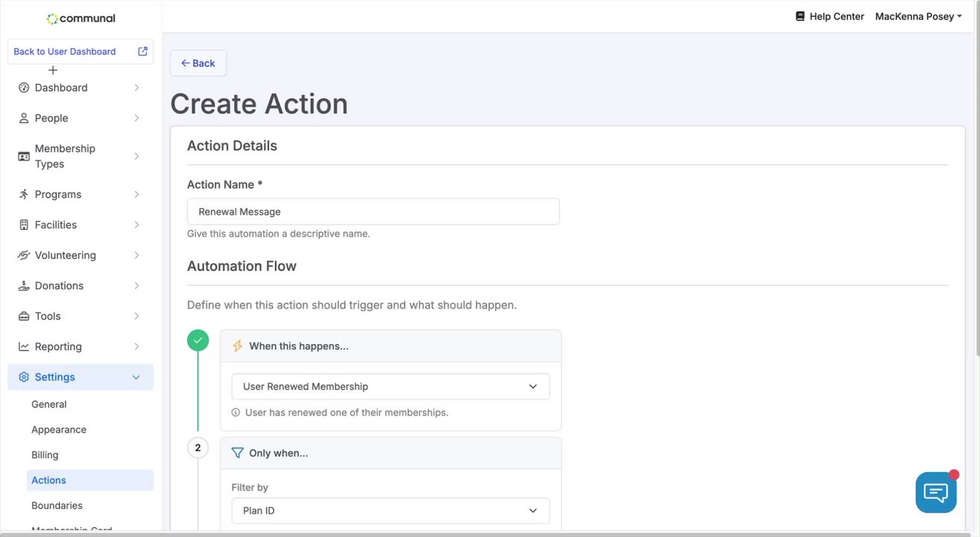The width and height of the screenshot is (980, 537).
Task: Click the Back button
Action: (x=198, y=63)
